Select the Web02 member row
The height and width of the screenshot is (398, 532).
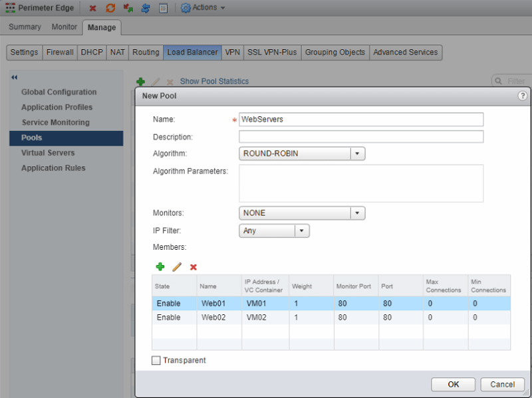point(331,318)
